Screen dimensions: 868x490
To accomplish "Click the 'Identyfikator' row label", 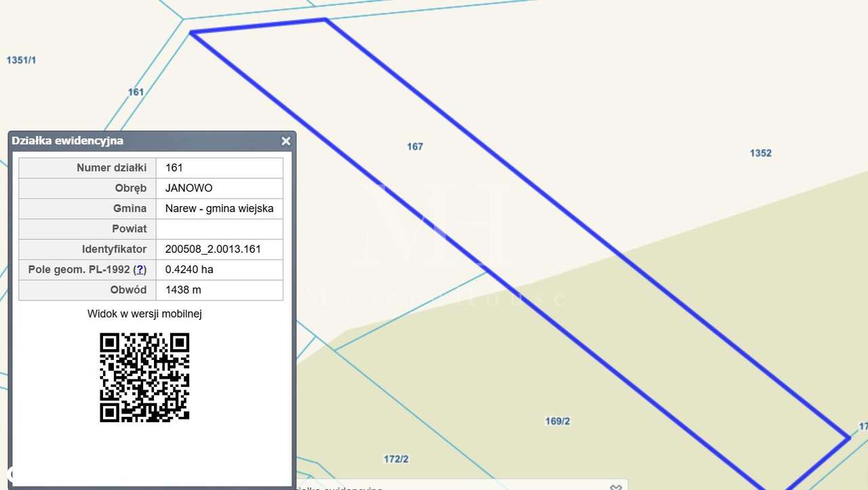I will point(115,249).
